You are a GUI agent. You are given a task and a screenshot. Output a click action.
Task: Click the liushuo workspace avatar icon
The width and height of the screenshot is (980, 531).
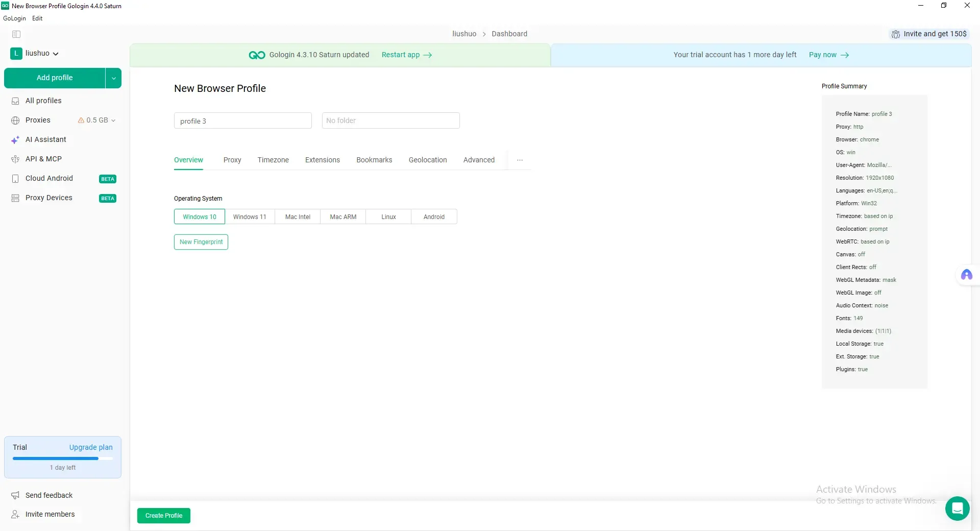(x=16, y=53)
